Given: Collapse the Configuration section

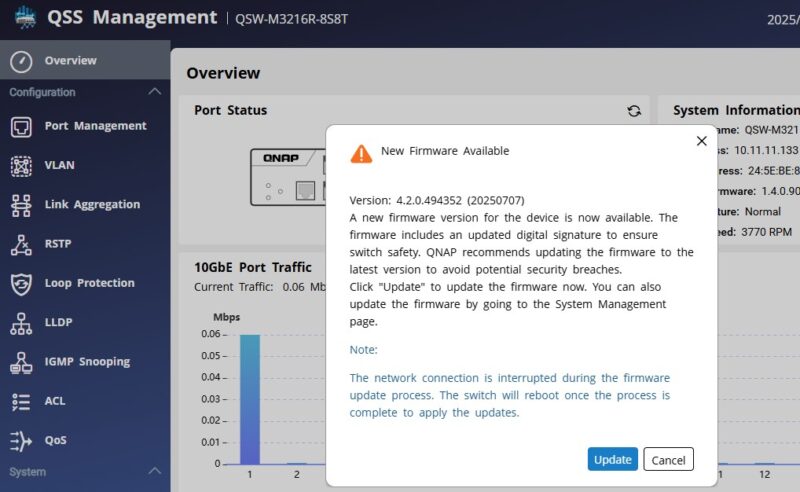Looking at the screenshot, I should (155, 92).
